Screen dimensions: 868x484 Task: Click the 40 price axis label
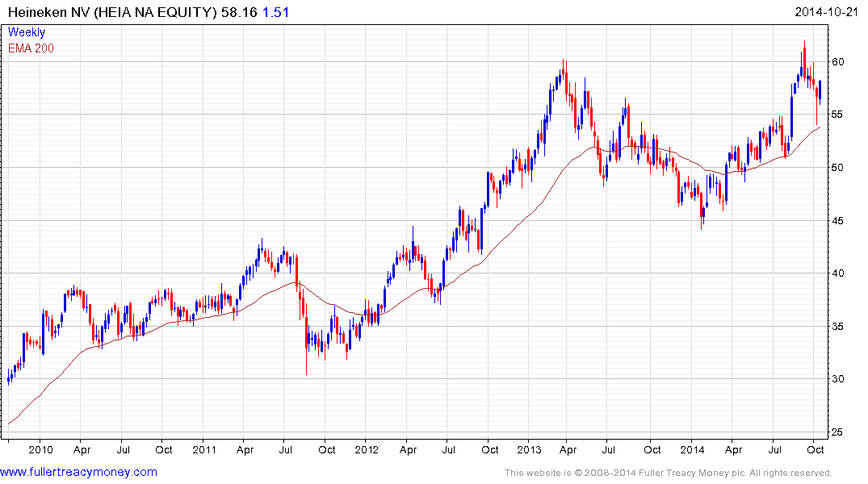click(x=838, y=273)
